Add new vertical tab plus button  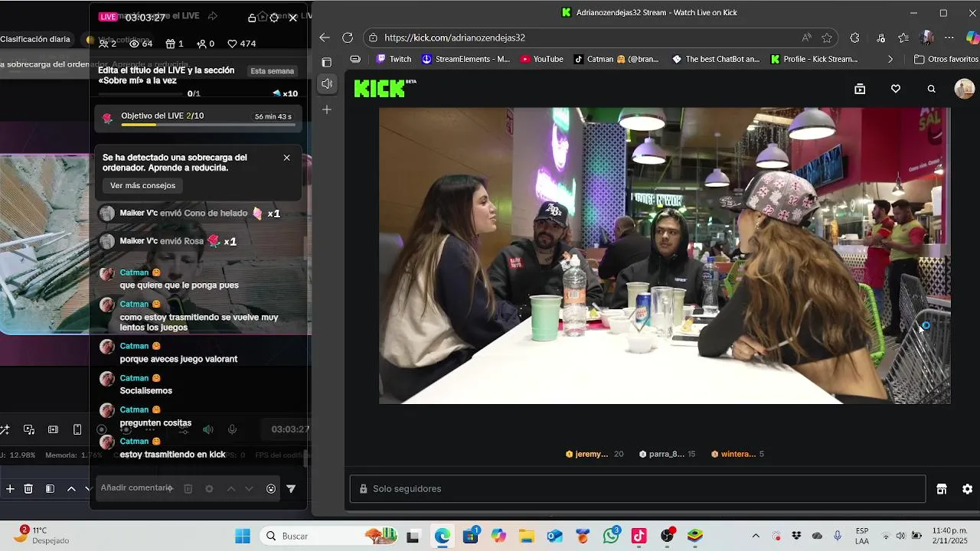pyautogui.click(x=326, y=109)
